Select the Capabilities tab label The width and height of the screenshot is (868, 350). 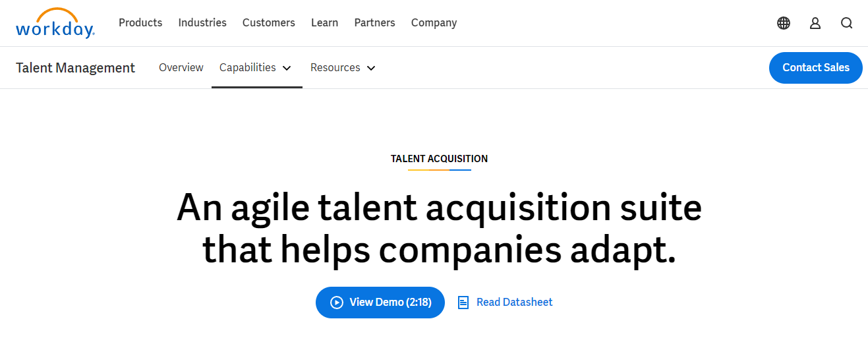(x=248, y=67)
